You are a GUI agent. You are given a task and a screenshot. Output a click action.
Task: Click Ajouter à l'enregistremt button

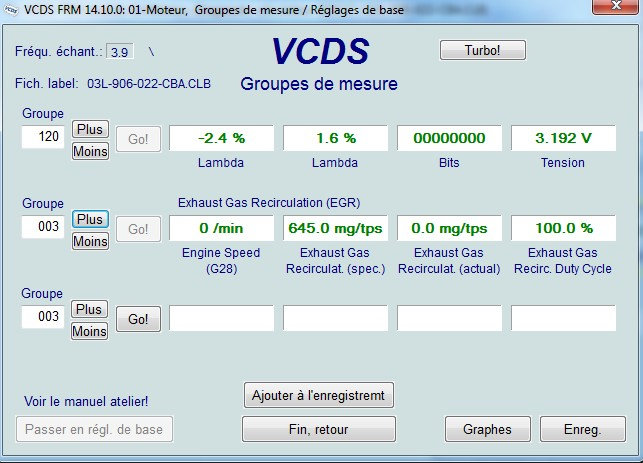click(x=319, y=395)
